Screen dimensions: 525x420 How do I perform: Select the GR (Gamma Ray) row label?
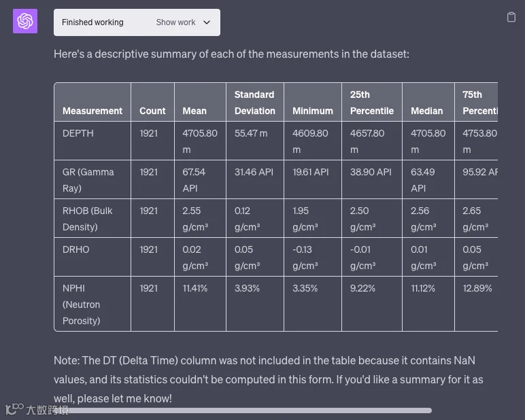click(88, 180)
